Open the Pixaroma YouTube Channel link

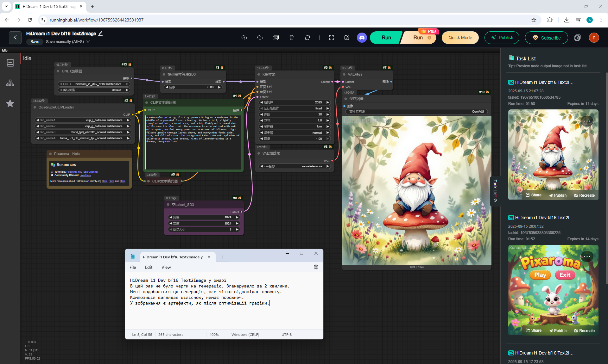(82, 172)
